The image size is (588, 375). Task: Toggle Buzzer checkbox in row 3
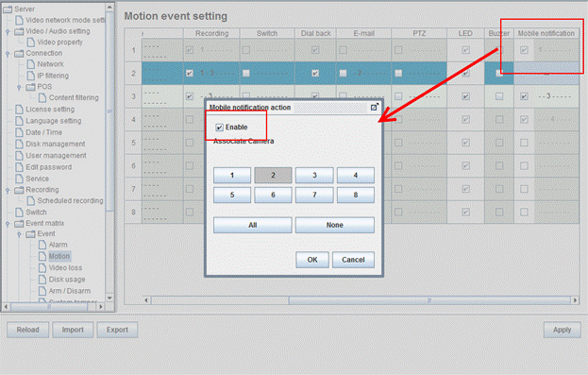pos(499,96)
